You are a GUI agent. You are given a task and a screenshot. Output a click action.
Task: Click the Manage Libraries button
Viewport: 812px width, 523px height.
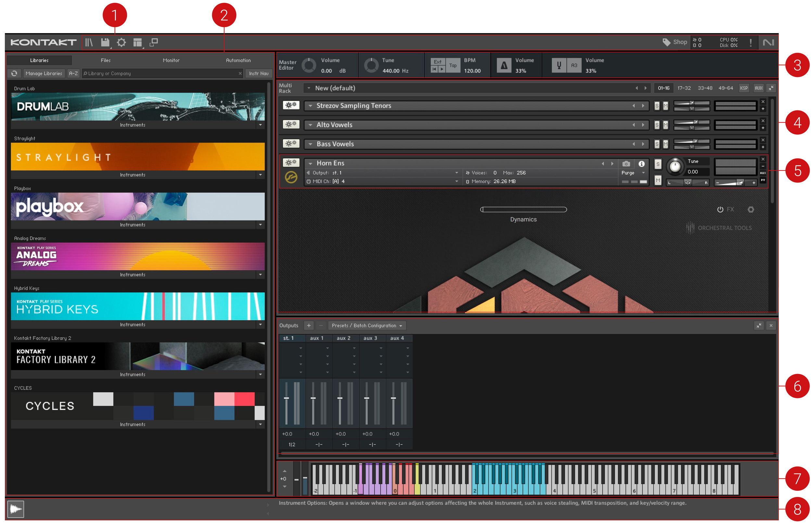[44, 73]
